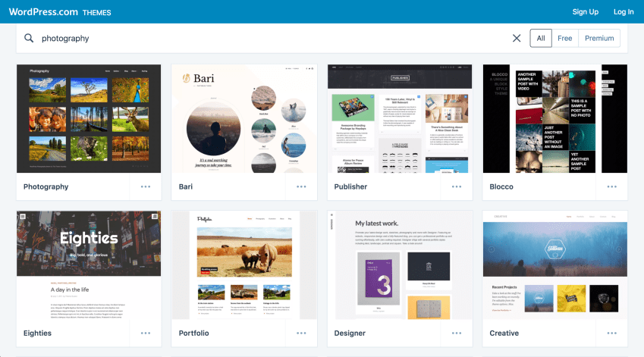Go to Sign Up in header
This screenshot has width=644, height=357.
click(x=585, y=11)
